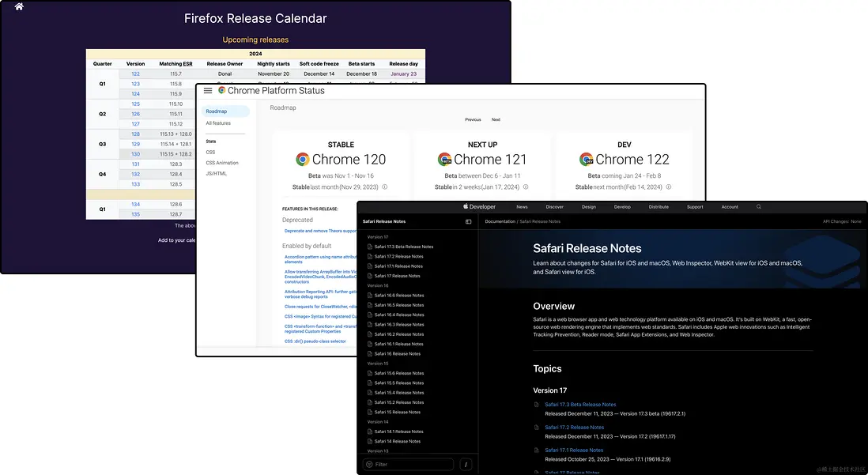Screen dimensions: 868x475
Task: Open Safari 16.5 Release Notes in sidebar
Action: 398,305
